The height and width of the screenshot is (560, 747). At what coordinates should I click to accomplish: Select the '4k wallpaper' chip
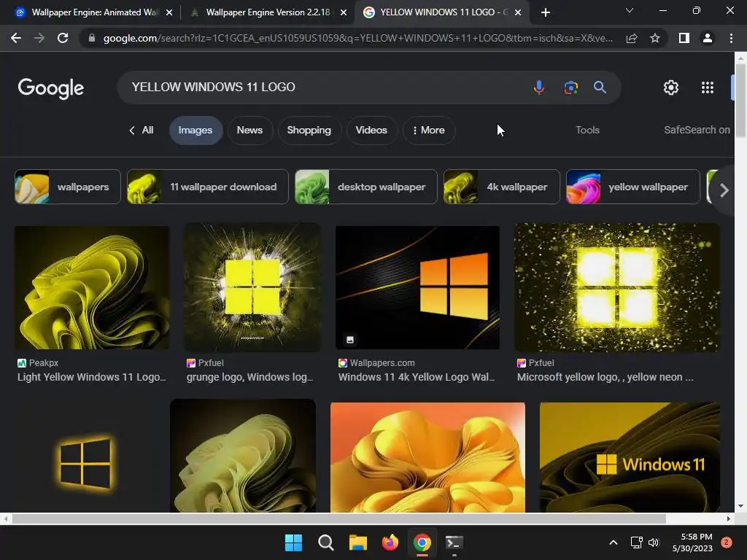[502, 187]
